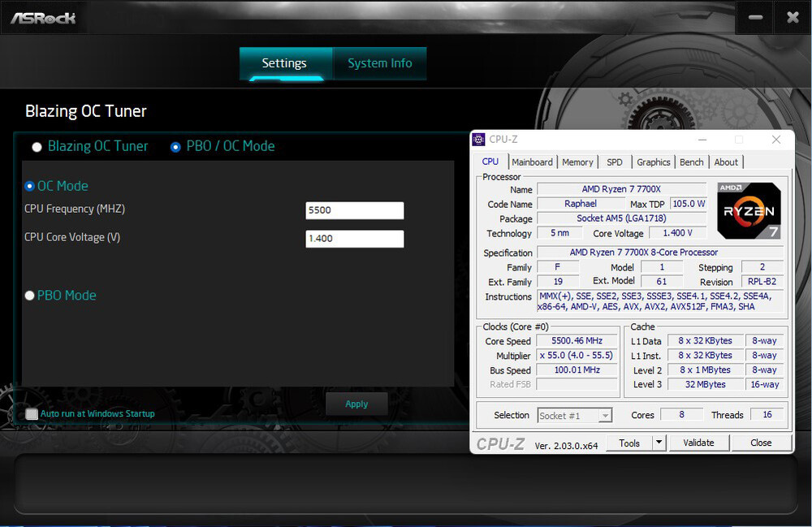Open the Bench tab in CPU-Z
Image resolution: width=812 pixels, height=527 pixels.
[691, 162]
